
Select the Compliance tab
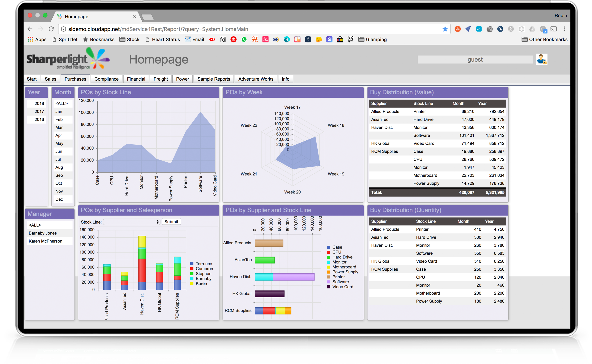107,79
